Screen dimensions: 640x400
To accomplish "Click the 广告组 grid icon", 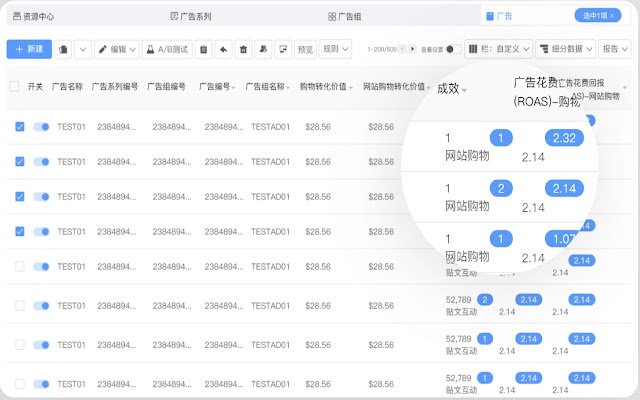I will (332, 16).
